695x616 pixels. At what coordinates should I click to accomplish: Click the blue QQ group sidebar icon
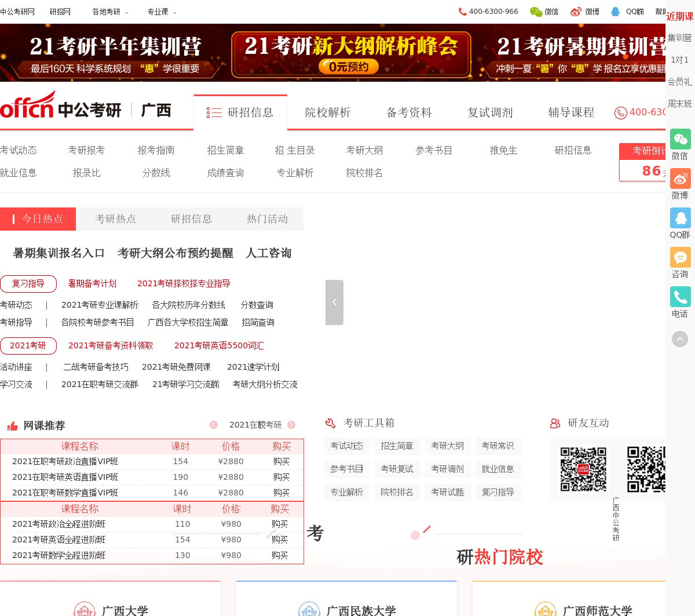click(x=680, y=218)
